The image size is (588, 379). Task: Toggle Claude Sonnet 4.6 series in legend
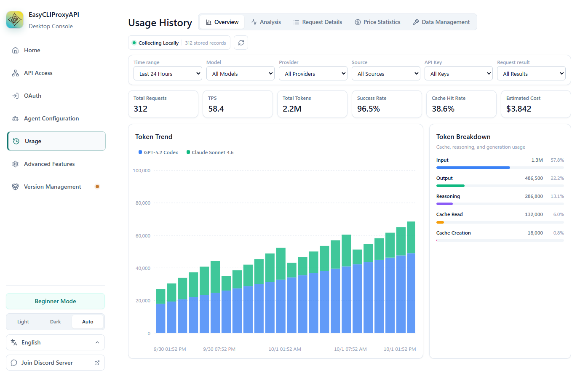click(x=210, y=152)
